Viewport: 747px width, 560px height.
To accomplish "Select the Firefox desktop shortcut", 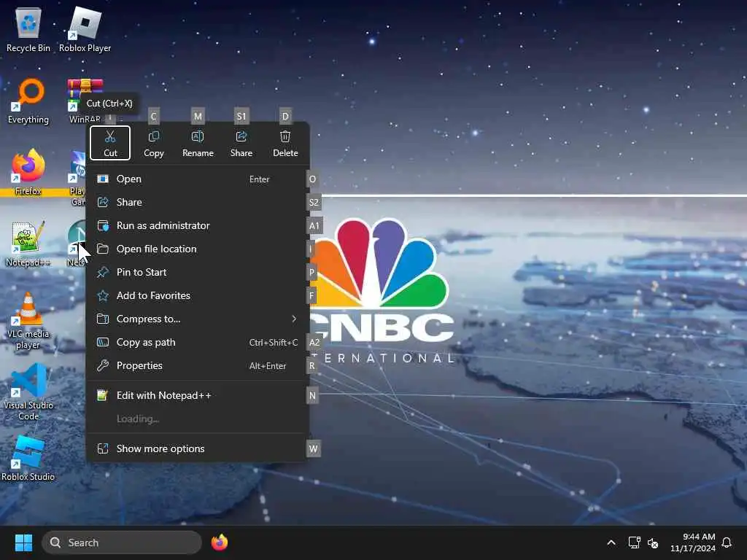I will pos(28,172).
